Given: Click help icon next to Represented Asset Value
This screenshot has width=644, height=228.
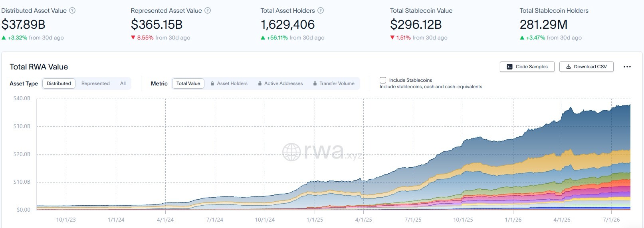Looking at the screenshot, I should (x=208, y=11).
